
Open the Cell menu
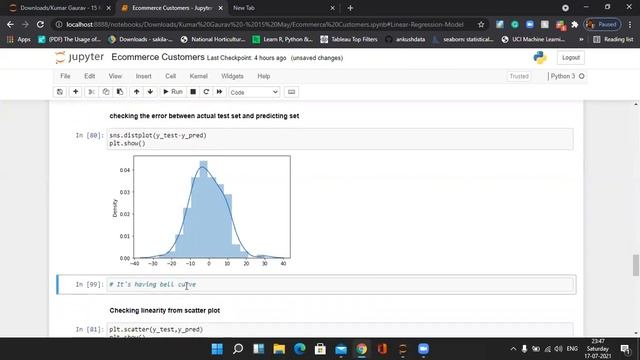point(171,76)
